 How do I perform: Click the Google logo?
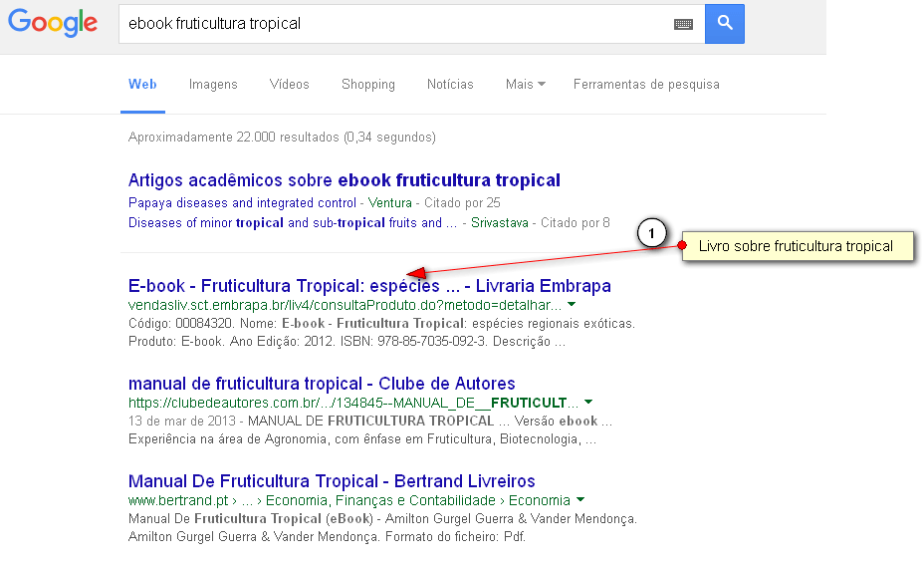[x=54, y=23]
